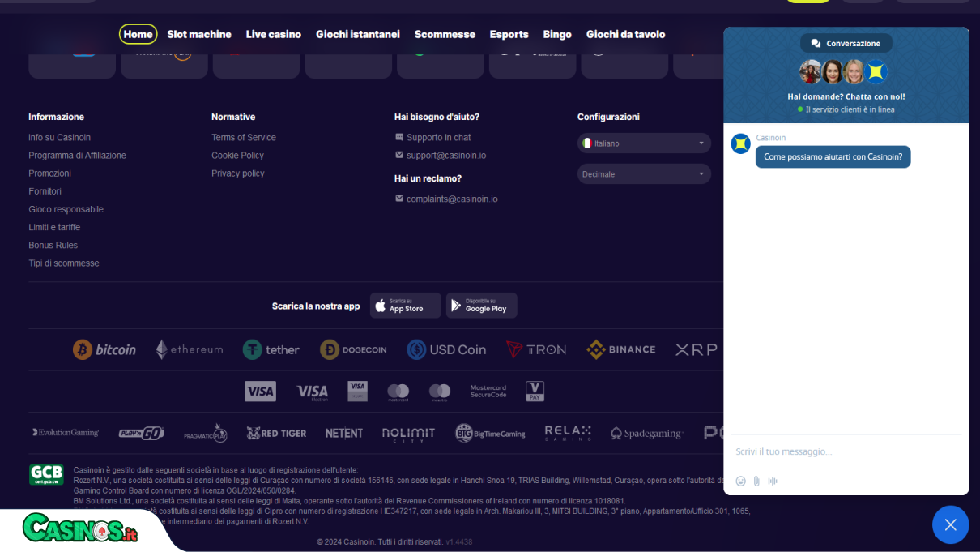Open the Live casino section
Screen dimensions: 980x552
coord(274,34)
